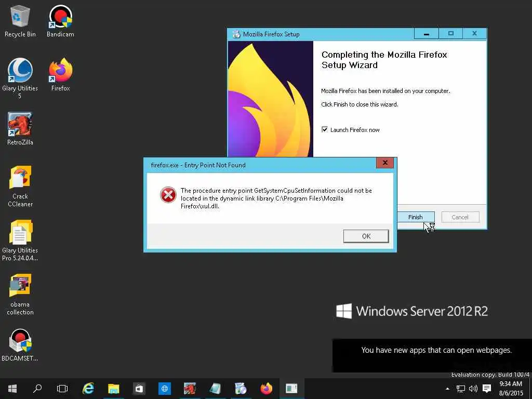Image resolution: width=532 pixels, height=399 pixels.
Task: Select the Firefox desktop shortcut
Action: [60, 75]
